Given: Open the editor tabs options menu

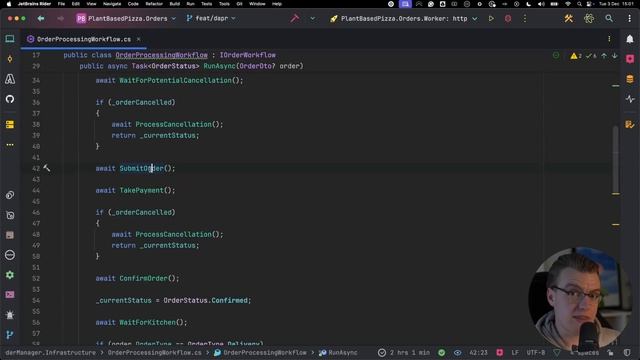Looking at the screenshot, I should click(x=609, y=39).
